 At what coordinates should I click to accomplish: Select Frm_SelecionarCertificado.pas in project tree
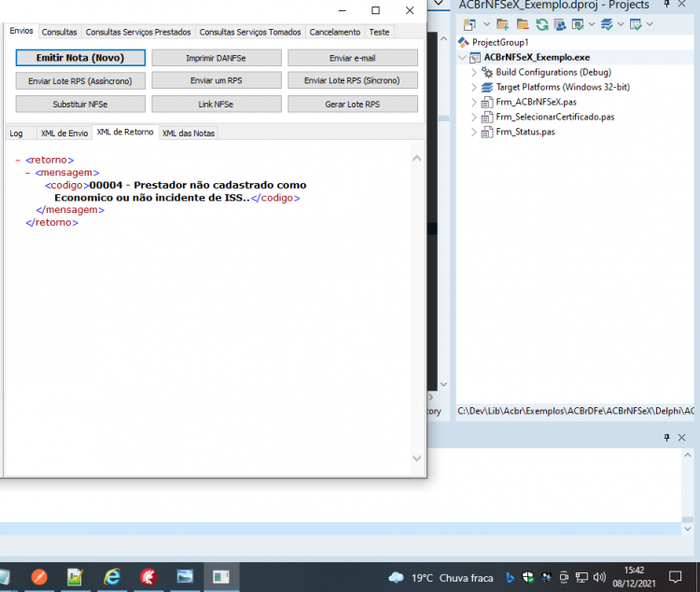click(x=555, y=117)
